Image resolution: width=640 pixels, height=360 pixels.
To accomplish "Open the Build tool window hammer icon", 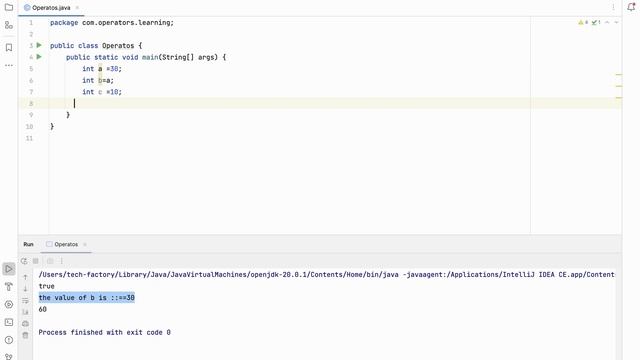I will pyautogui.click(x=9, y=287).
